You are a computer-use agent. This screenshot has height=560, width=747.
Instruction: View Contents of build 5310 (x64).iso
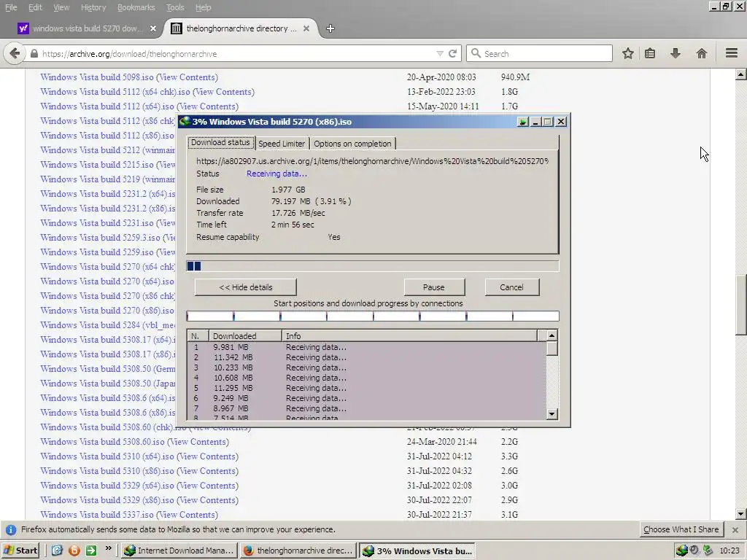[x=207, y=456]
